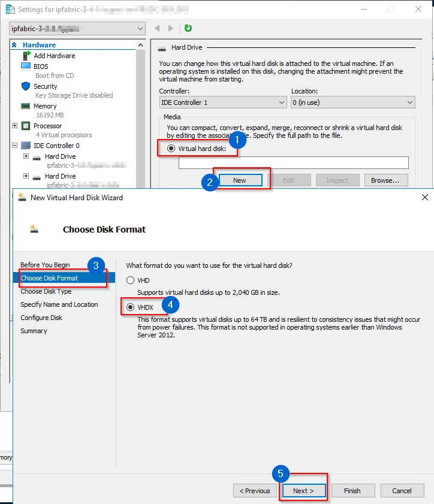434x504 pixels.
Task: Click the Browse button
Action: [385, 180]
